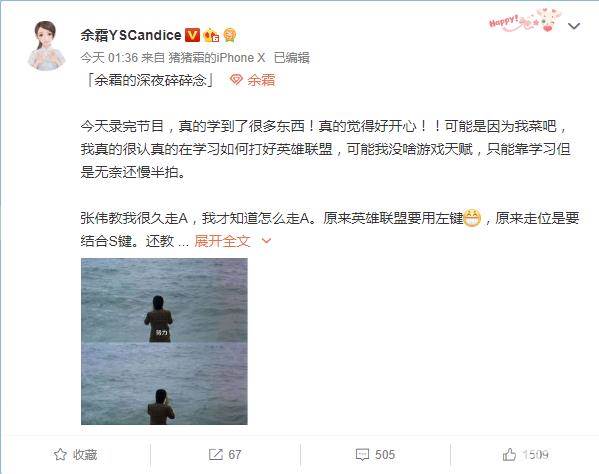
Task: Open the user avatar profile picture
Action: tap(46, 46)
